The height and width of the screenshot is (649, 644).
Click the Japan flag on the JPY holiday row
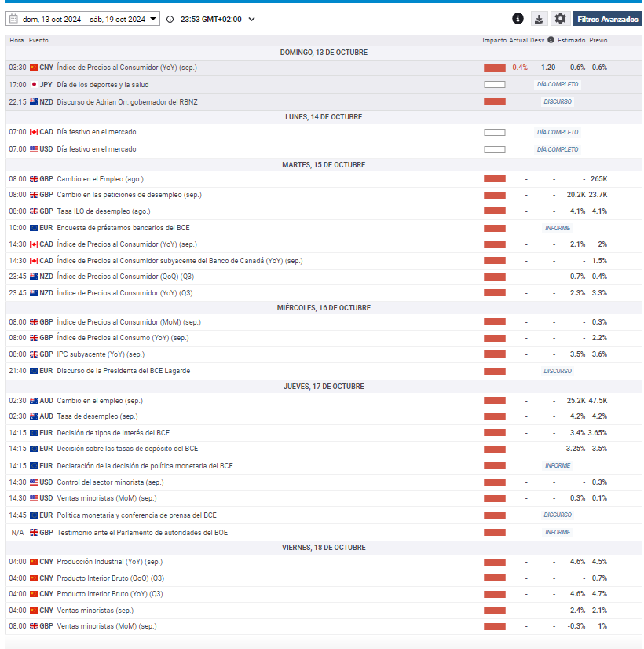coord(34,85)
